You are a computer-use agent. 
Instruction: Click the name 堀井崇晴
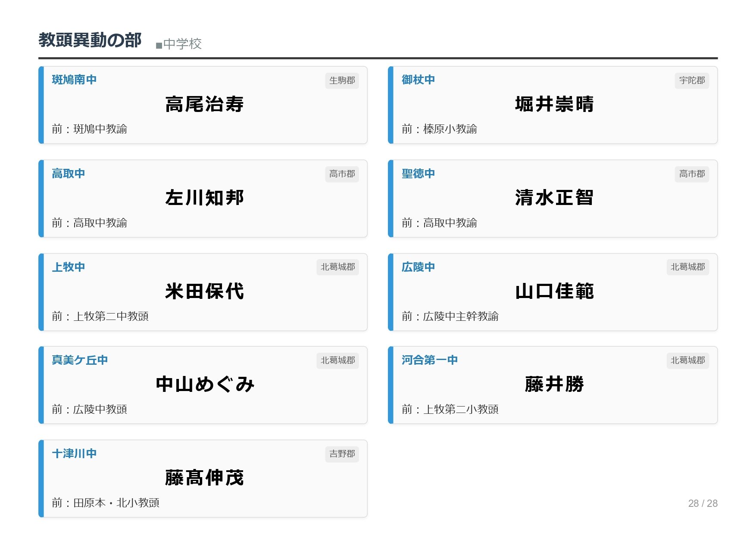554,104
